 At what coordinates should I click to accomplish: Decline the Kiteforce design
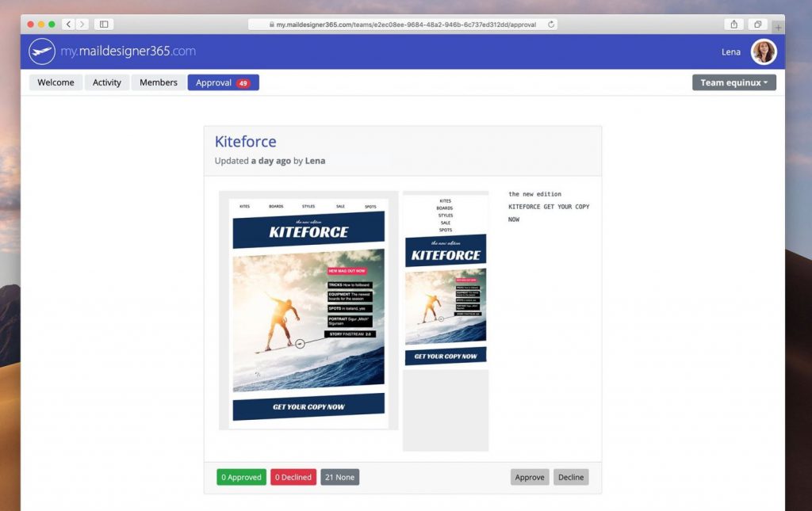pyautogui.click(x=571, y=477)
